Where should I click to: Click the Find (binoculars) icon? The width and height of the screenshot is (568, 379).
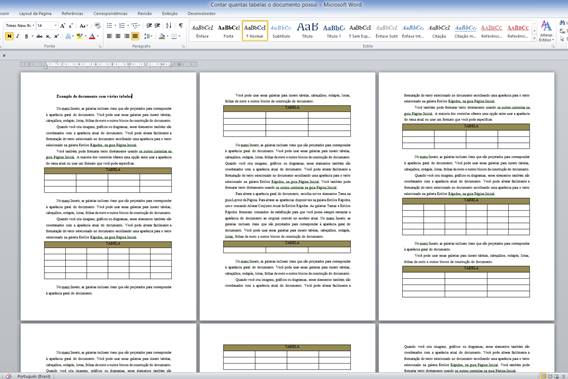[563, 23]
